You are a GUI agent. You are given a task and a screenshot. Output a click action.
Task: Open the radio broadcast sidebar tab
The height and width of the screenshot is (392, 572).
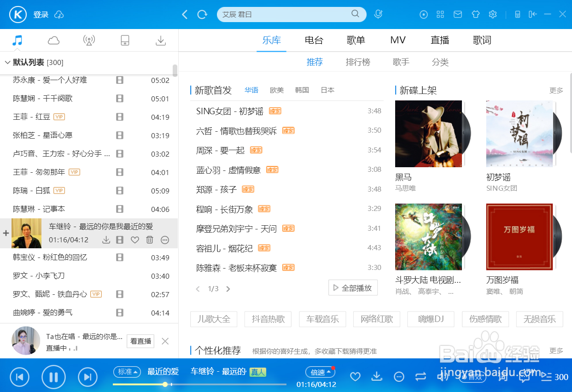pos(89,41)
